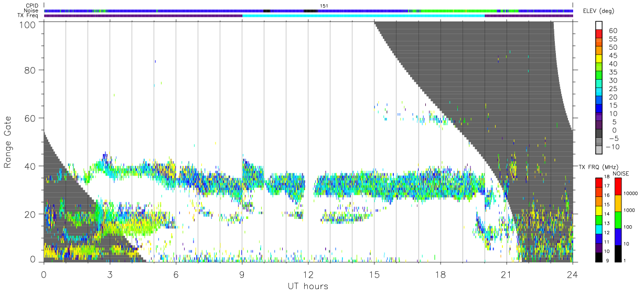Click the TX FRQ legend tick '18'
The width and height of the screenshot is (644, 297).
[x=607, y=177]
